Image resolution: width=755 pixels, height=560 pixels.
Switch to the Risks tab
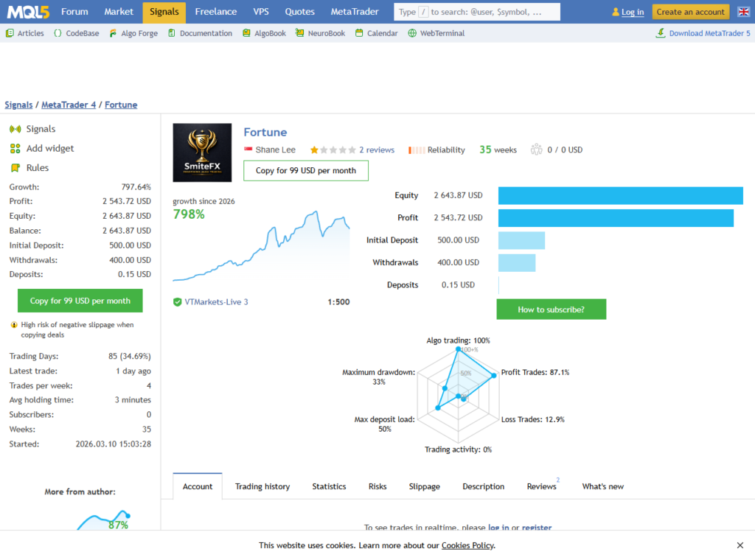377,486
